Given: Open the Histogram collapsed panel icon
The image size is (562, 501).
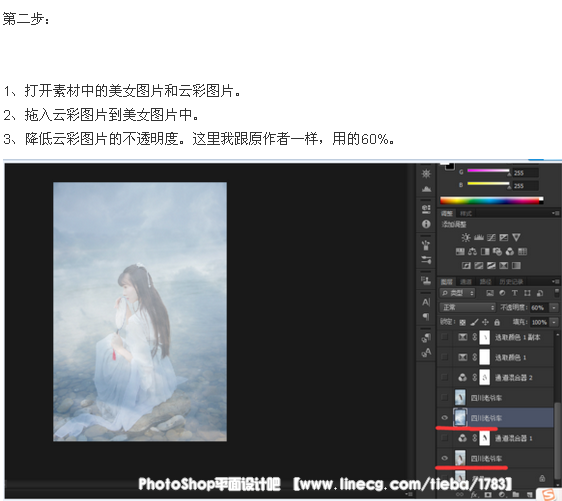Looking at the screenshot, I should coord(426,189).
